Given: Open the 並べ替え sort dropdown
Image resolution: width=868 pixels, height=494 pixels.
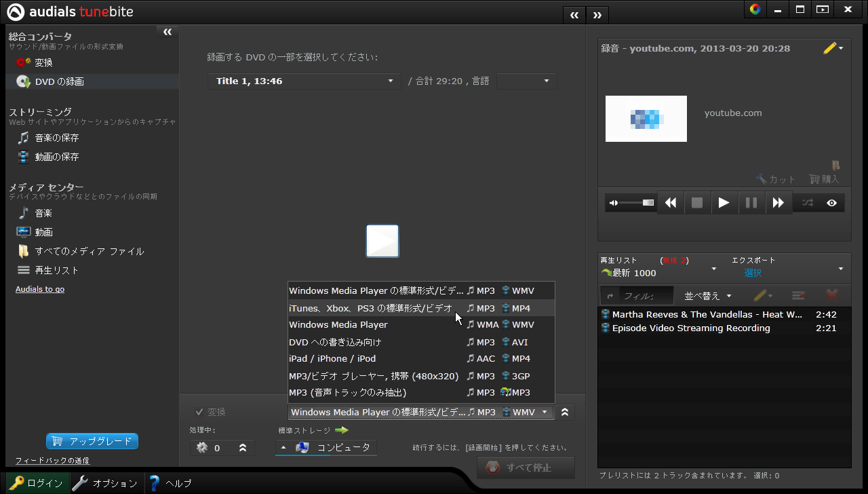Looking at the screenshot, I should pos(709,296).
